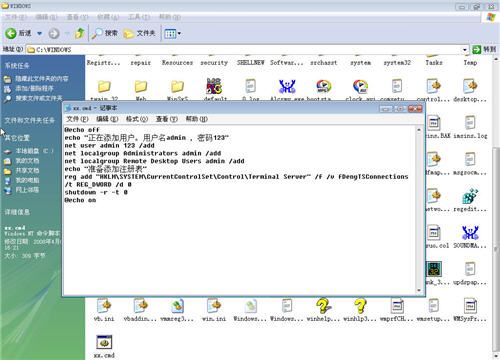Go up one folder level
This screenshot has width=500, height=360.
[x=80, y=33]
